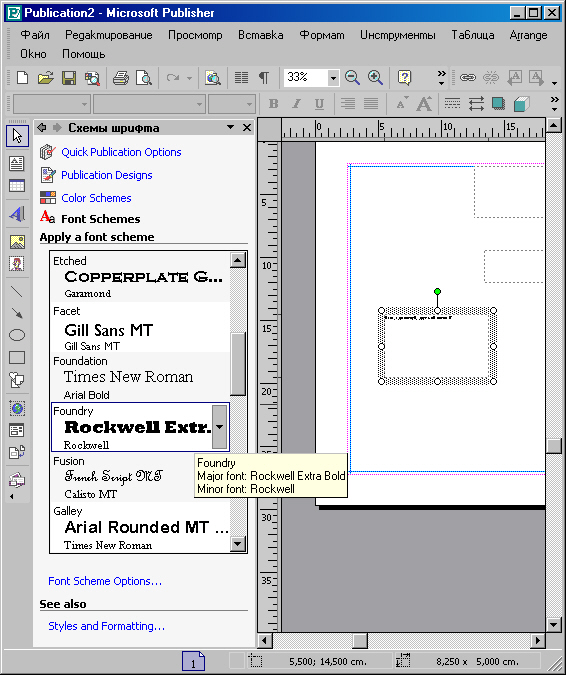Click Styles and Formatting link
The image size is (566, 675).
(x=106, y=626)
